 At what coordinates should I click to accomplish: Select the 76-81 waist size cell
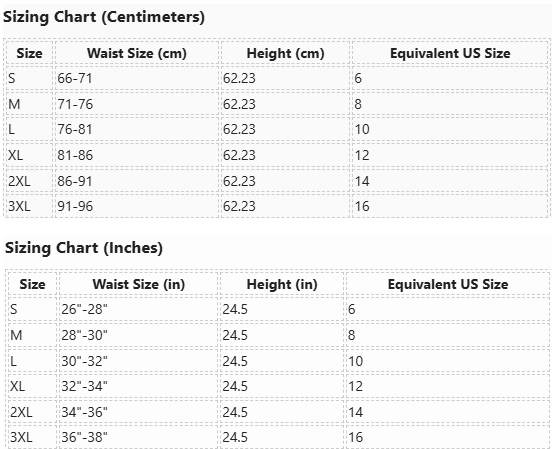tap(137, 129)
